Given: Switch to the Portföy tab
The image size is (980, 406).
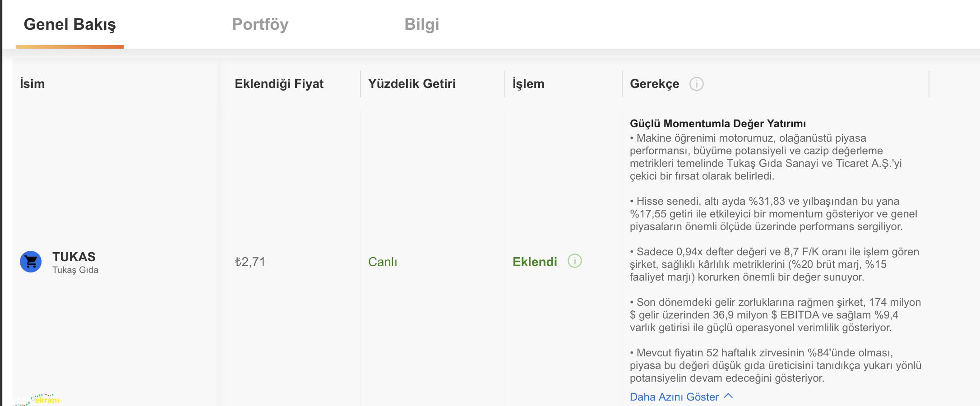Looking at the screenshot, I should (x=260, y=24).
